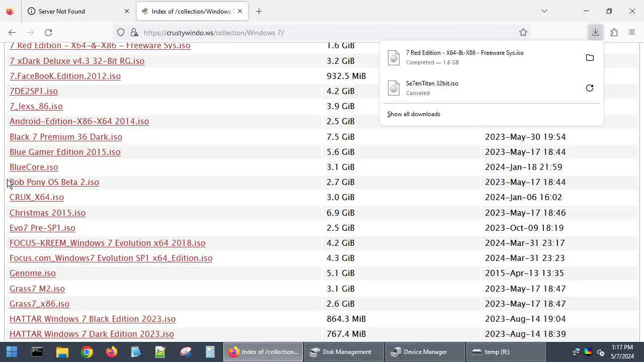Expand the list all tabs arrow
Screen dimensions: 644x362
click(544, 11)
